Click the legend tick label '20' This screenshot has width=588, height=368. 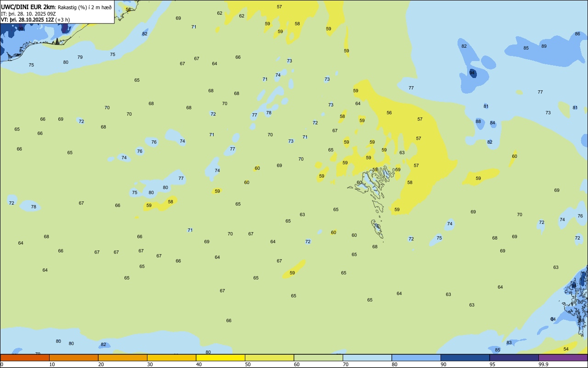[x=101, y=364]
